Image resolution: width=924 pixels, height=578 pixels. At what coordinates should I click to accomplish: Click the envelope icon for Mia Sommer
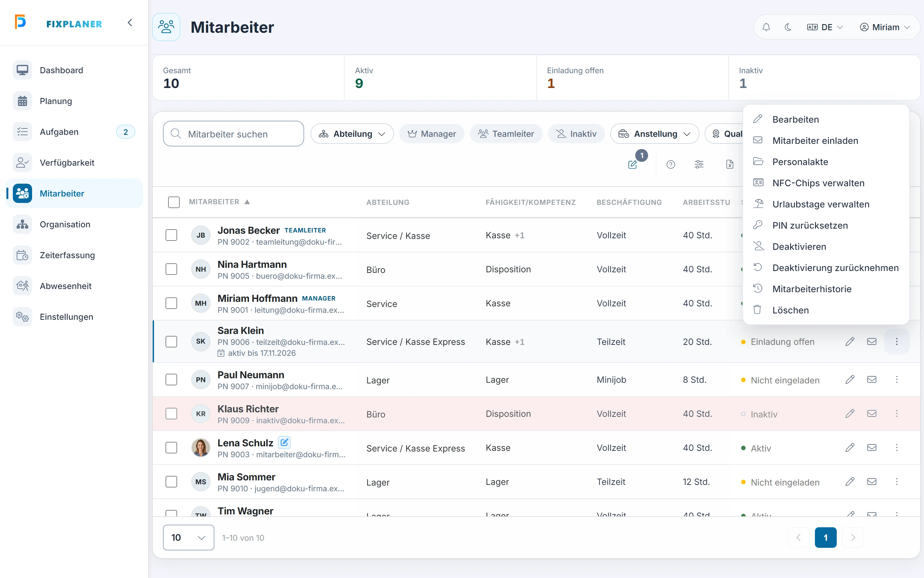872,482
